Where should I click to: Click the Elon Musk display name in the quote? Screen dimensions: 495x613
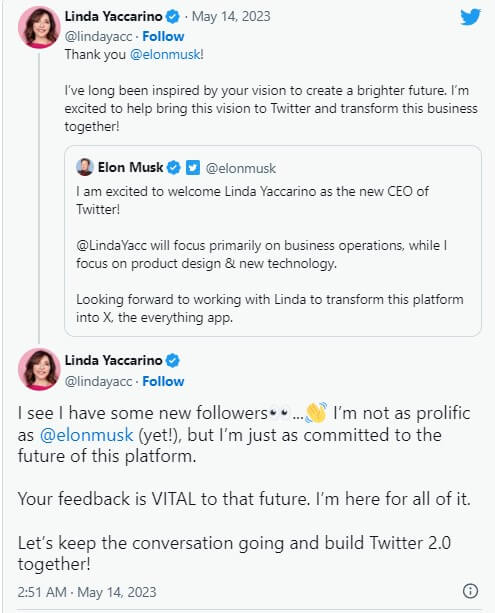(x=130, y=167)
